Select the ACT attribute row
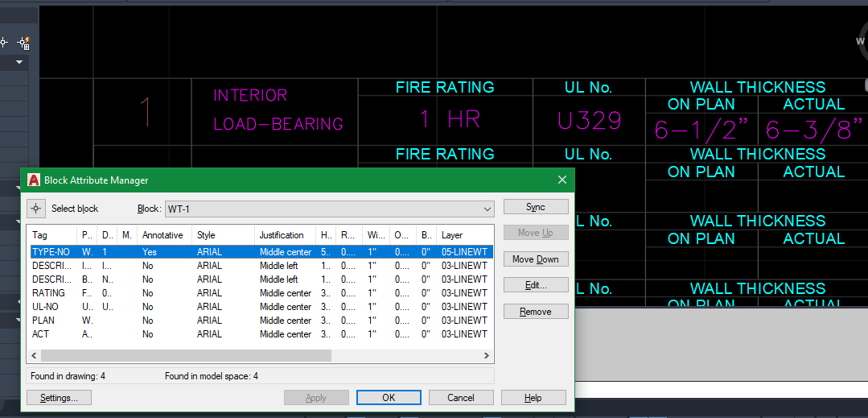The image size is (868, 418). point(261,334)
